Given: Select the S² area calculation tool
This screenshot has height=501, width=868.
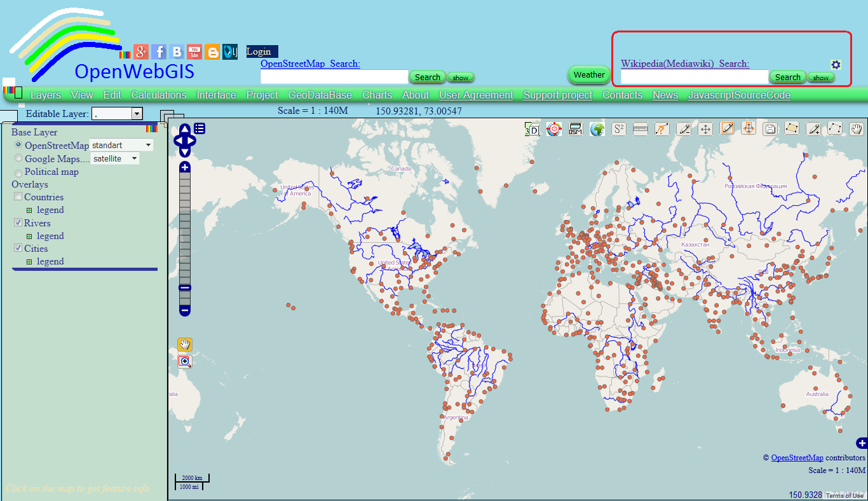Looking at the screenshot, I should pyautogui.click(x=618, y=128).
